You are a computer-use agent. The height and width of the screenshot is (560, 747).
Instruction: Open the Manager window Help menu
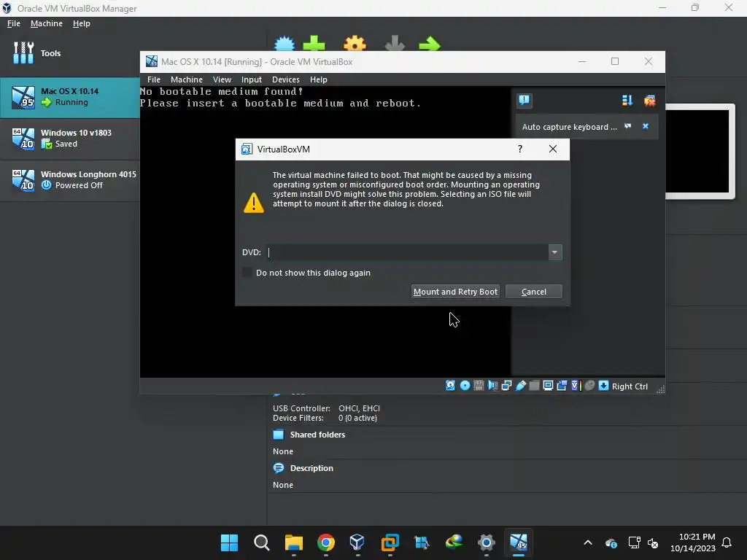click(x=82, y=23)
